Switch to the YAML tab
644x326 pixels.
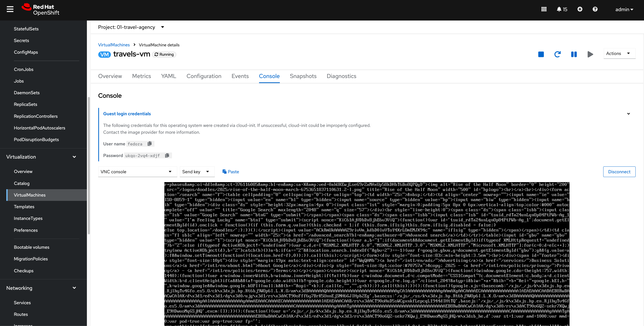(x=169, y=76)
